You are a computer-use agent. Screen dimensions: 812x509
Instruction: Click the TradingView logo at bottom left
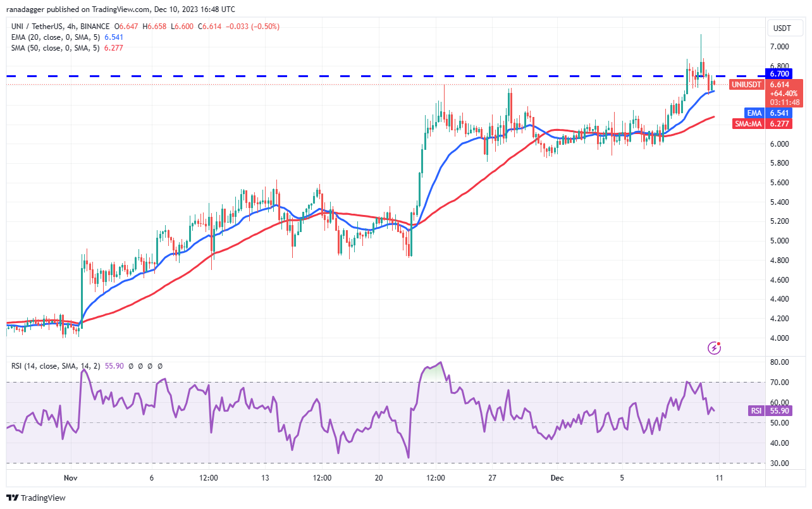(x=36, y=498)
